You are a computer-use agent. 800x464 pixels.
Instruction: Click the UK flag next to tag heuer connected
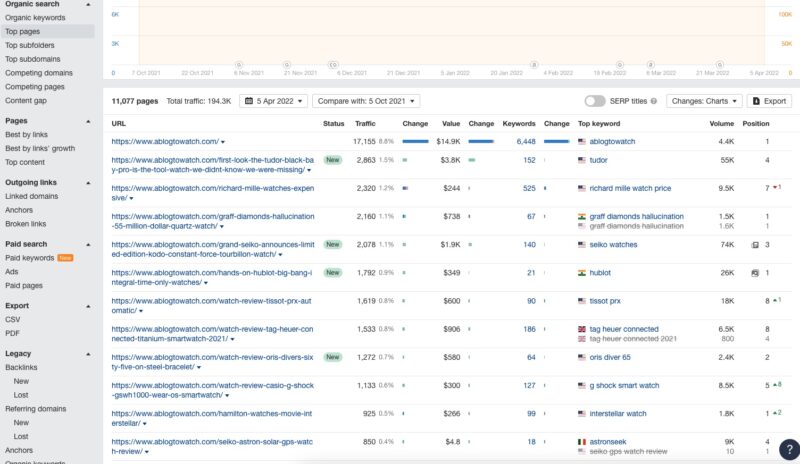point(582,329)
